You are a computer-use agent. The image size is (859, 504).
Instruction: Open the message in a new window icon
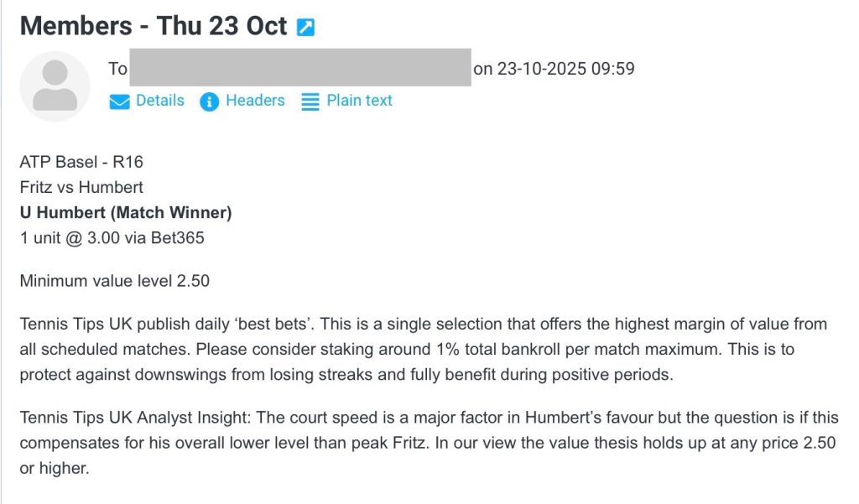(x=306, y=27)
